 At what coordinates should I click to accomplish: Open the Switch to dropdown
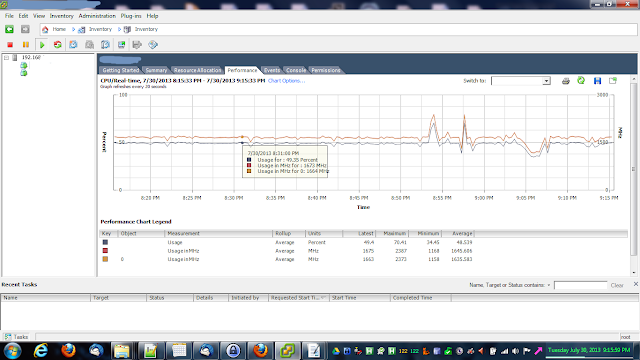tap(521, 81)
